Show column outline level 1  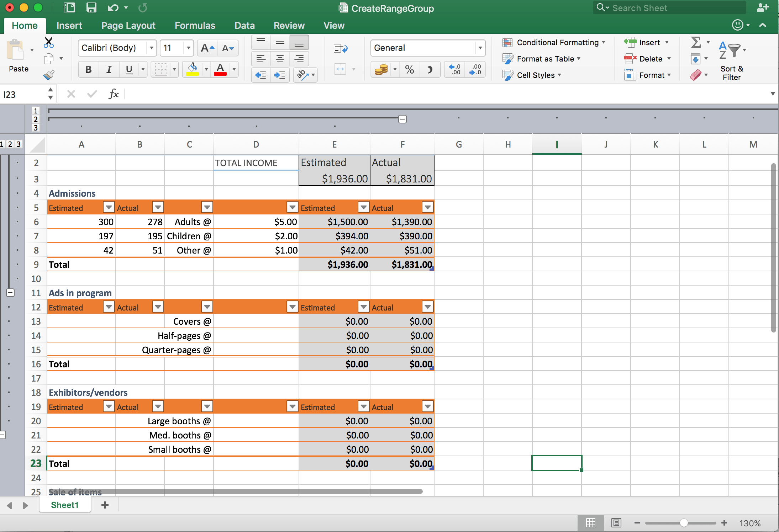pos(35,111)
